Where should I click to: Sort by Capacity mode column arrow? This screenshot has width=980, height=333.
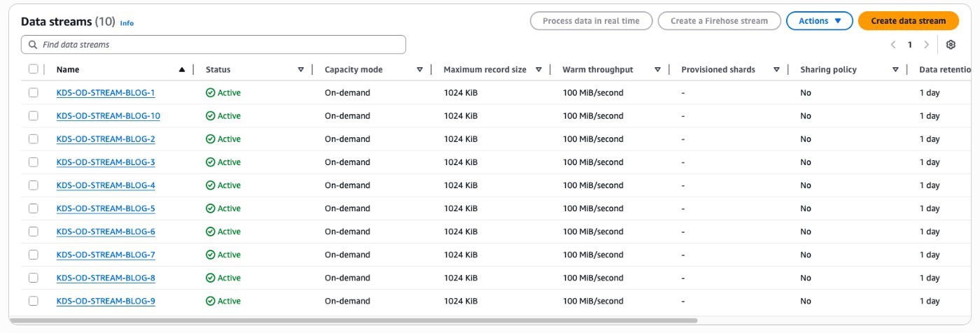click(x=420, y=70)
